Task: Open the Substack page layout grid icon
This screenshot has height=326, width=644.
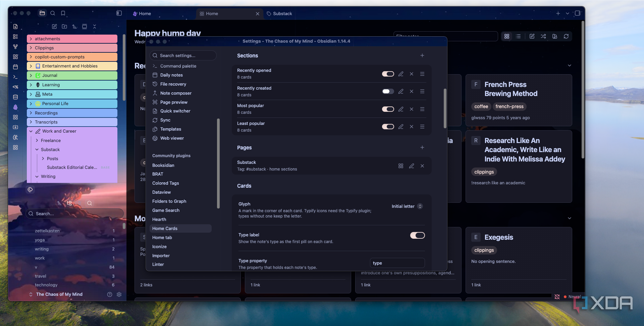Action: click(x=401, y=166)
